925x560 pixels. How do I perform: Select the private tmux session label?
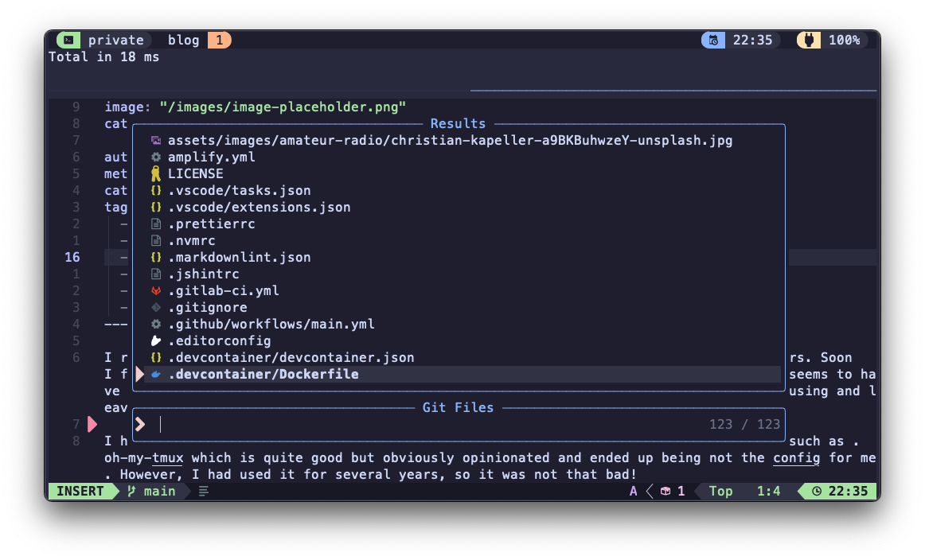point(115,40)
